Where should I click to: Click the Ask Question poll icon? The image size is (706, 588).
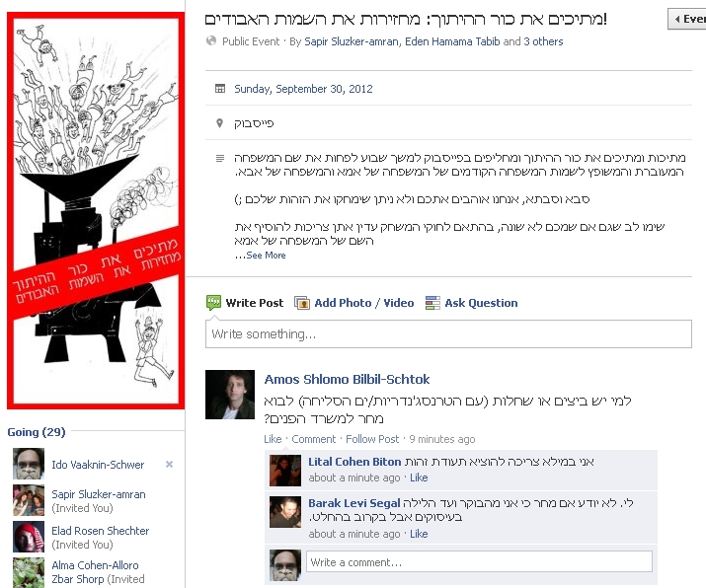432,303
